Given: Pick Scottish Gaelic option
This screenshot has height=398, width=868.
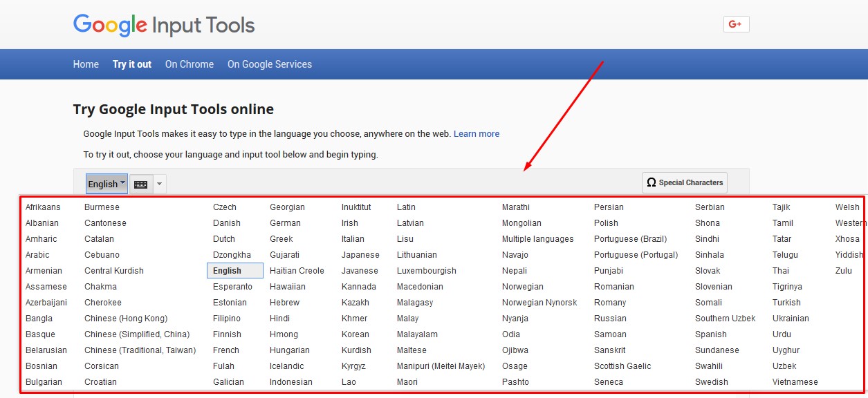Looking at the screenshot, I should click(622, 366).
